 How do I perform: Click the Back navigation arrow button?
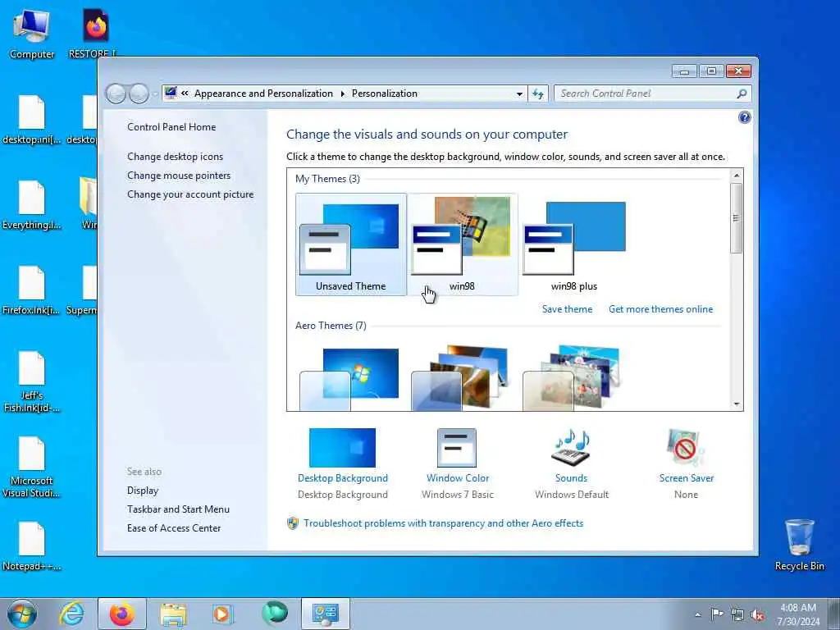(116, 94)
